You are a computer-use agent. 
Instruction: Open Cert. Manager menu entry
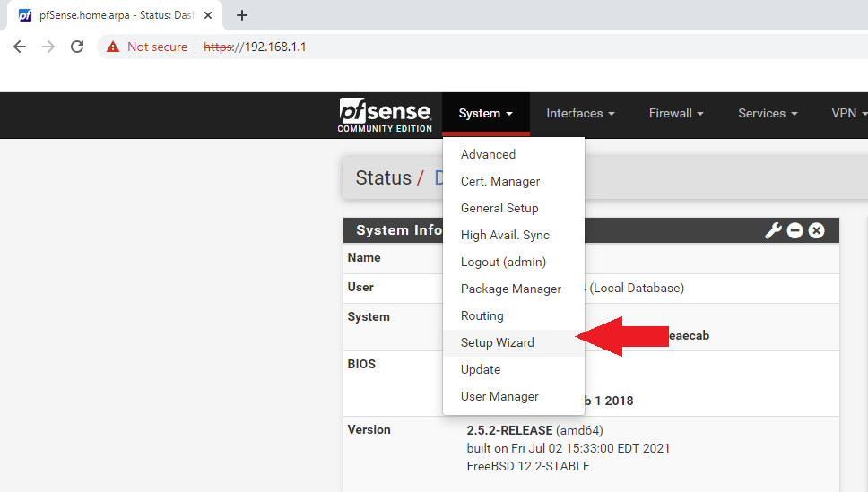coord(513,182)
